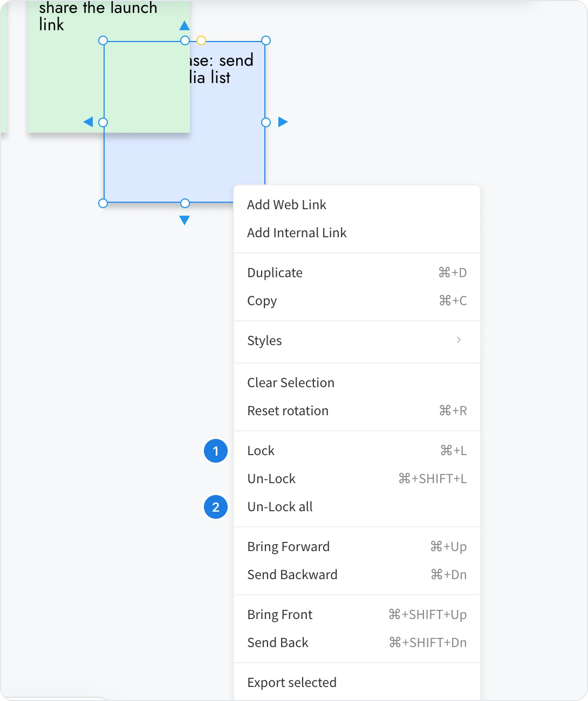Send Backward the selected note
Image resolution: width=588 pixels, height=701 pixels.
click(357, 575)
